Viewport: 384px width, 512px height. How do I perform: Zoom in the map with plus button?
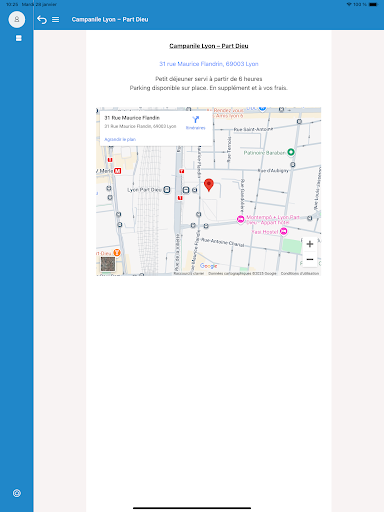(310, 244)
